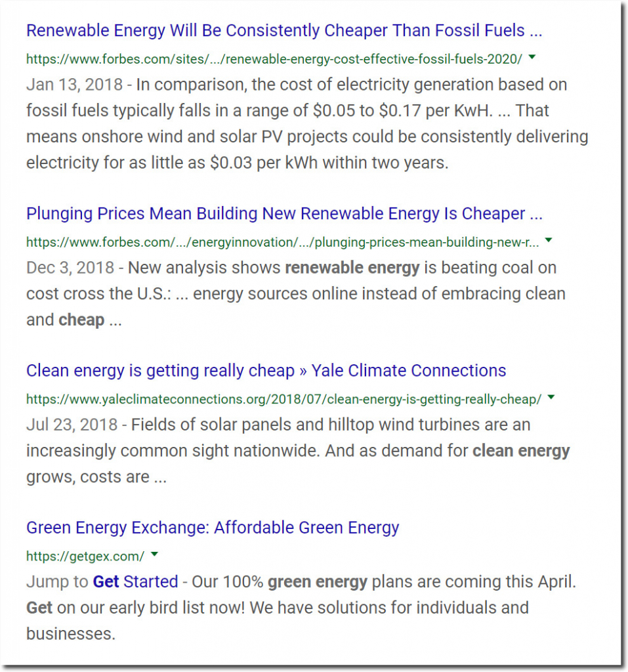Viewport: 628px width, 672px height.
Task: Open the Plunging Prices Mean Building New Renewable result
Action: pyautogui.click(x=284, y=214)
